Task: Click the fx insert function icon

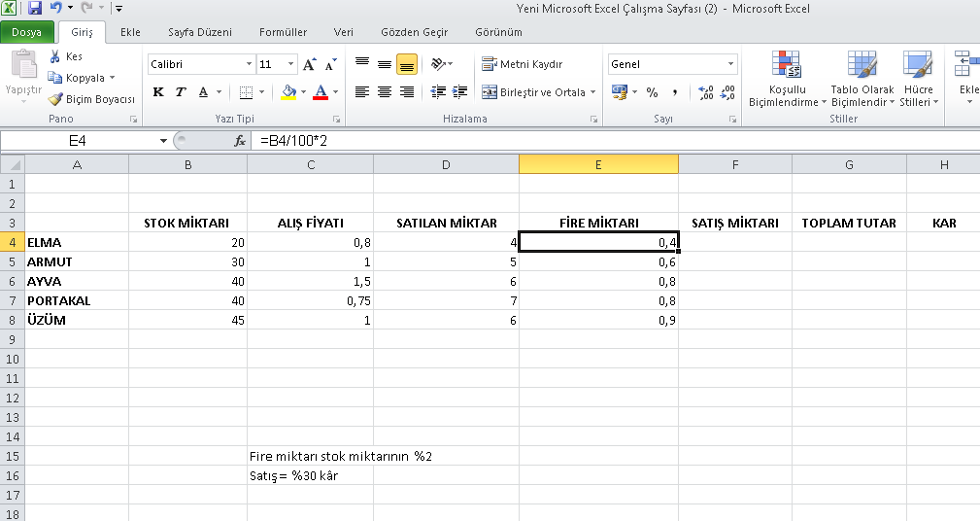Action: [240, 141]
